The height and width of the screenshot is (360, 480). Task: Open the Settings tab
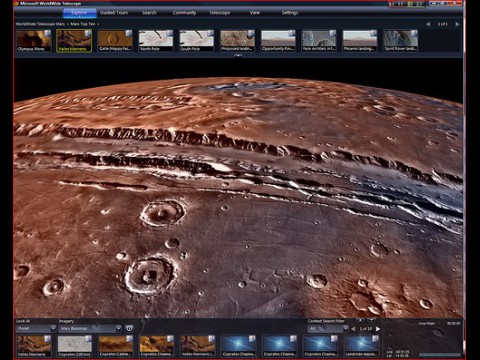click(x=290, y=13)
